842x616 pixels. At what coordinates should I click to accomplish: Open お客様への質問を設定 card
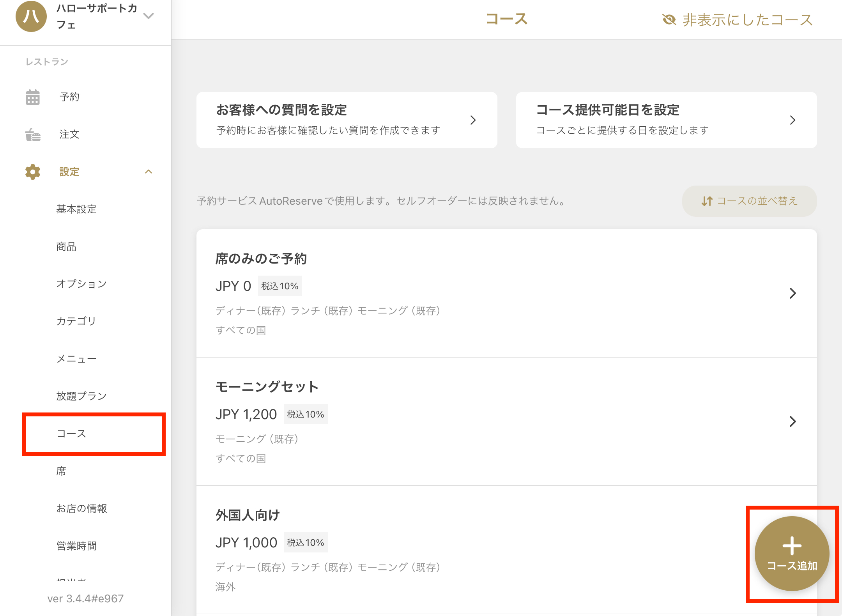tap(347, 120)
